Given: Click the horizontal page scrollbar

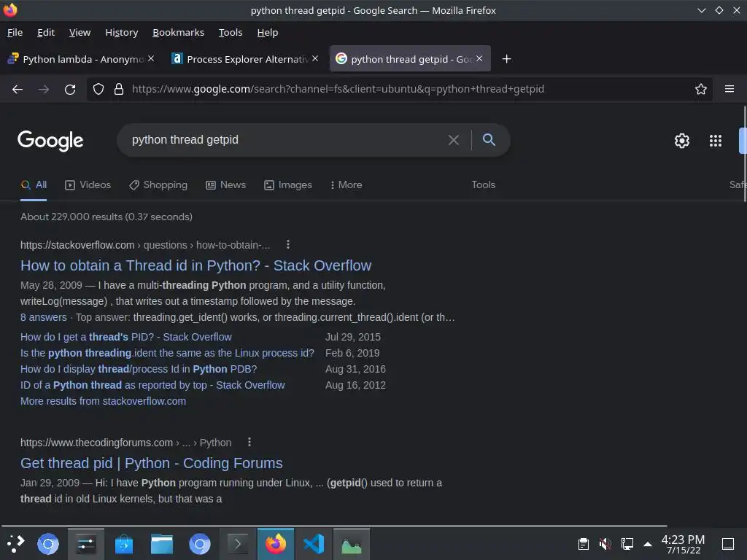Looking at the screenshot, I should [333, 526].
